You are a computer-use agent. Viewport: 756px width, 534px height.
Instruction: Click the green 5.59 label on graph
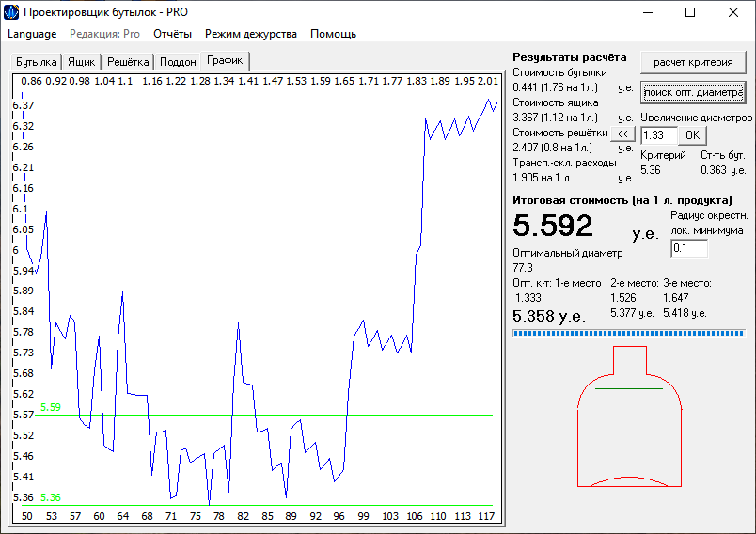51,408
